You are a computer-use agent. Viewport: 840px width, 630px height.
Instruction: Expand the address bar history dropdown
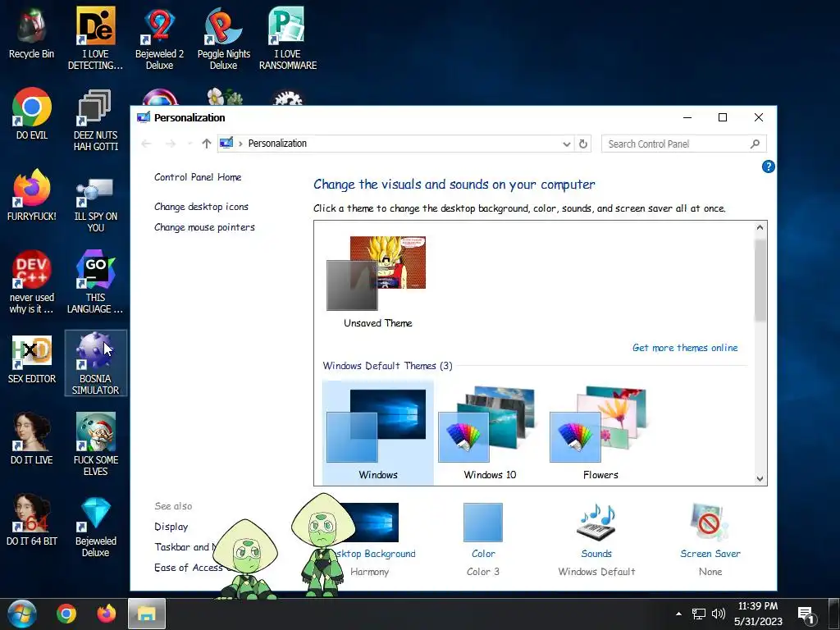[566, 144]
